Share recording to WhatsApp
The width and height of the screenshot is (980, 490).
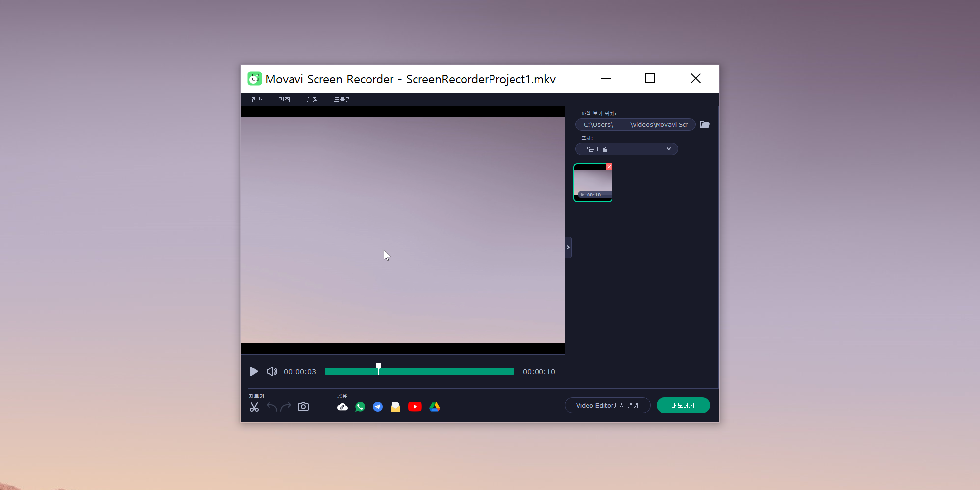click(x=360, y=407)
